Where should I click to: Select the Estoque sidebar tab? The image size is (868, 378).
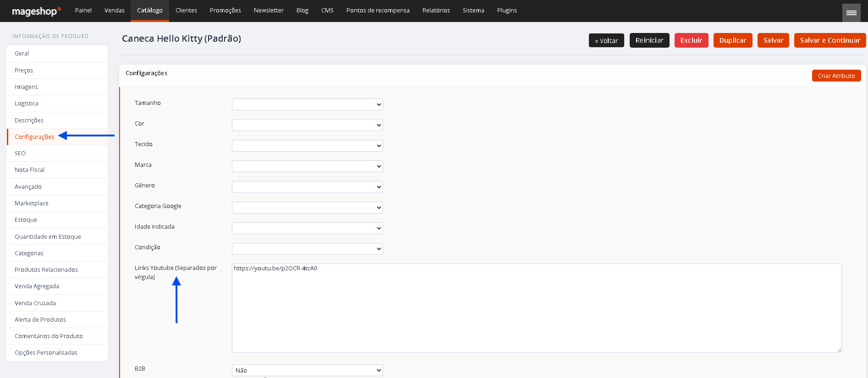coord(57,220)
